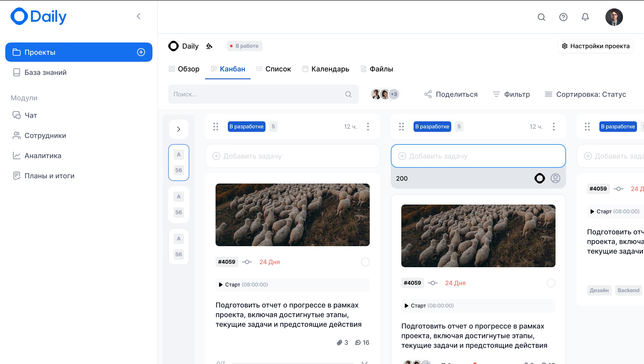The width and height of the screenshot is (644, 364).
Task: Open the notifications bell
Action: click(x=585, y=17)
